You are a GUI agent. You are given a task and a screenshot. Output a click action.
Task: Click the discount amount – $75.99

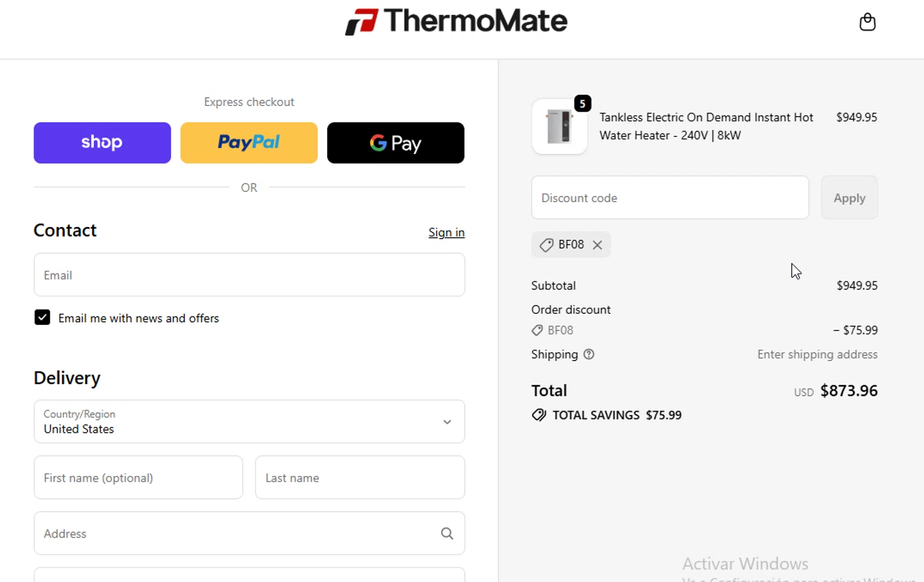tap(856, 330)
